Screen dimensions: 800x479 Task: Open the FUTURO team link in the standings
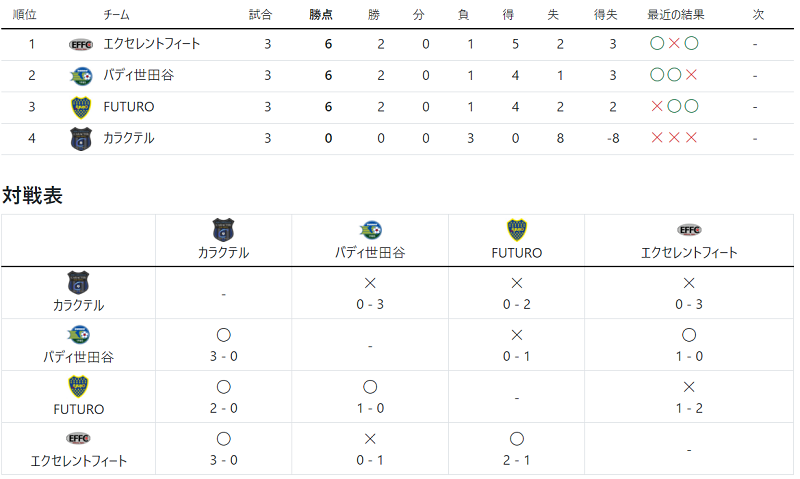129,107
